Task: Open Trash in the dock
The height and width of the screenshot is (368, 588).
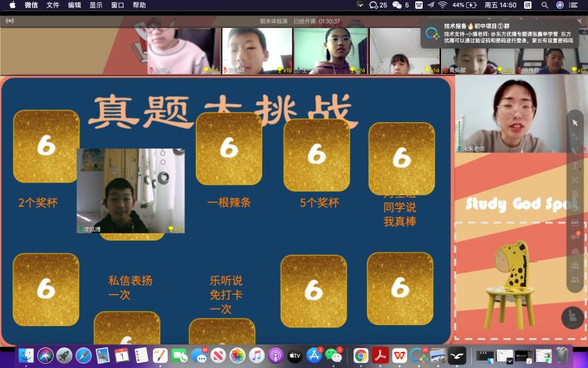Action: 562,355
